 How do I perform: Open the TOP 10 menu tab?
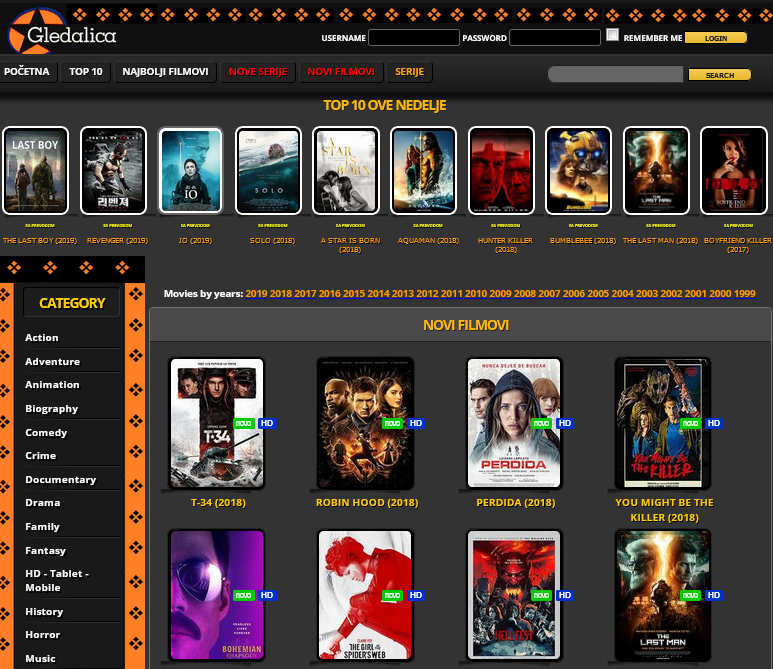[86, 71]
